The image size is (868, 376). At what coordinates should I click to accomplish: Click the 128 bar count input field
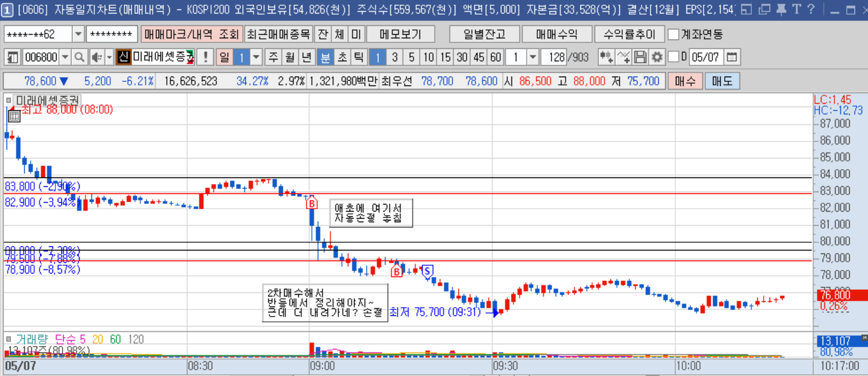554,57
